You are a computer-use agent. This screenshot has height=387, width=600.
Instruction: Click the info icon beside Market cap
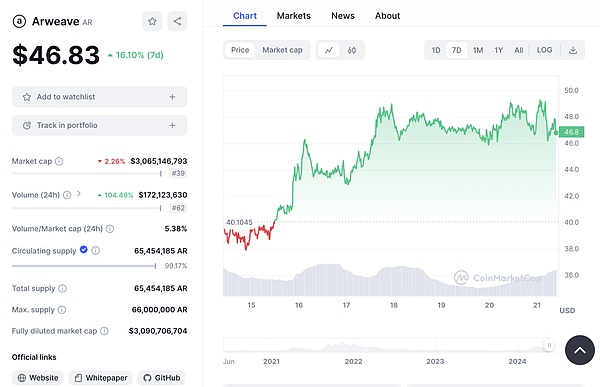pos(59,161)
